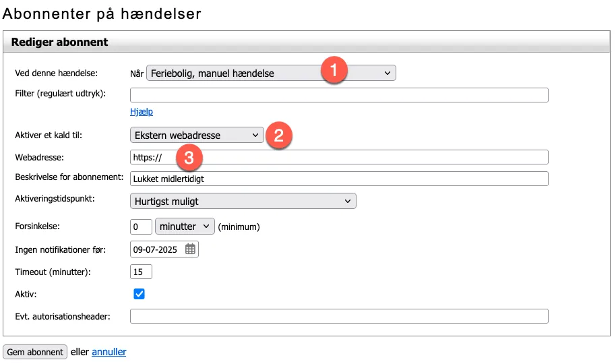Click the Gem abonnent button

(35, 352)
